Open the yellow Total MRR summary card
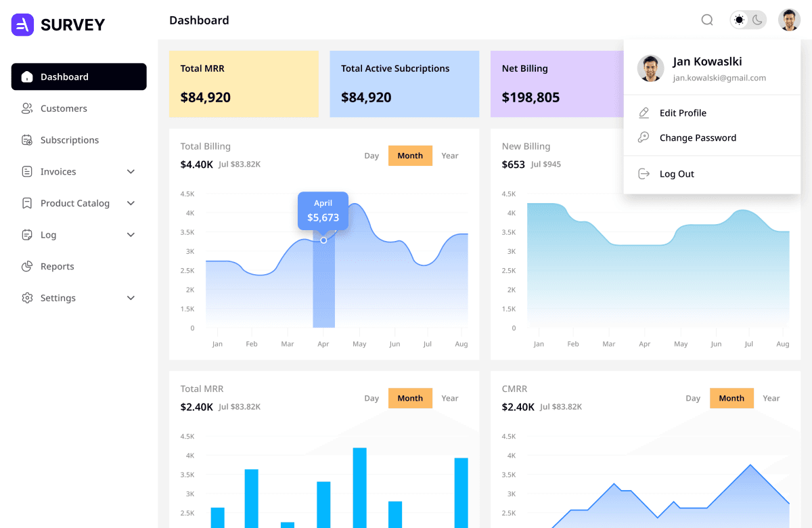The width and height of the screenshot is (812, 528). 244,84
